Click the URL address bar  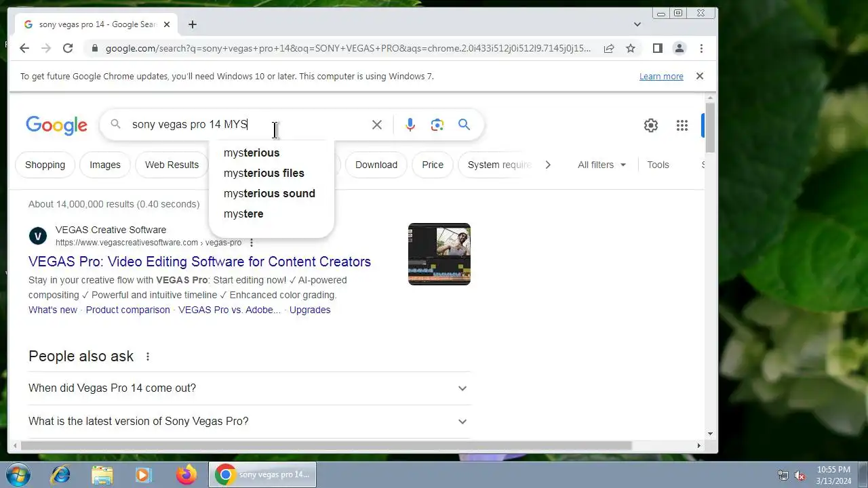348,48
